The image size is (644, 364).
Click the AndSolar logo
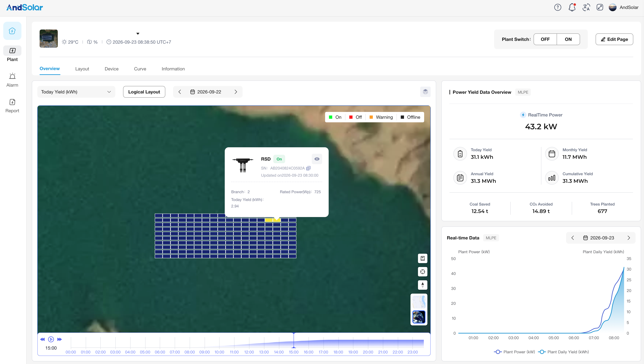tap(25, 7)
